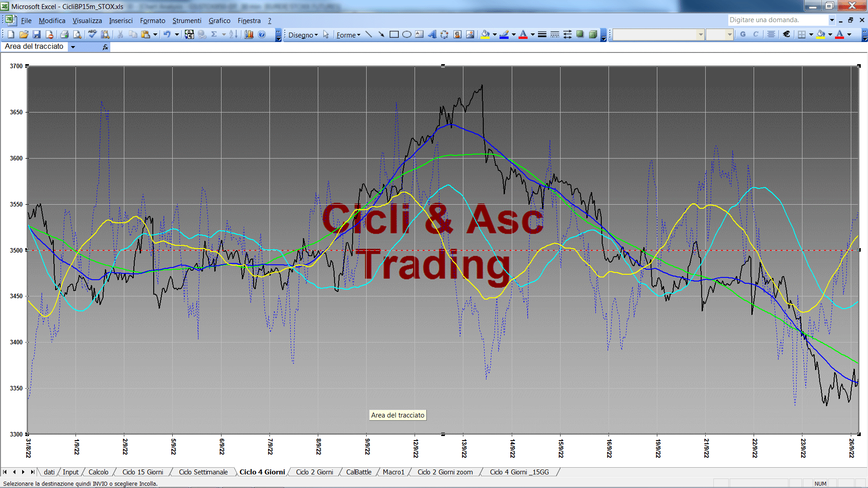The height and width of the screenshot is (488, 868).
Task: Click the AutoSum sigma icon
Action: pos(214,35)
